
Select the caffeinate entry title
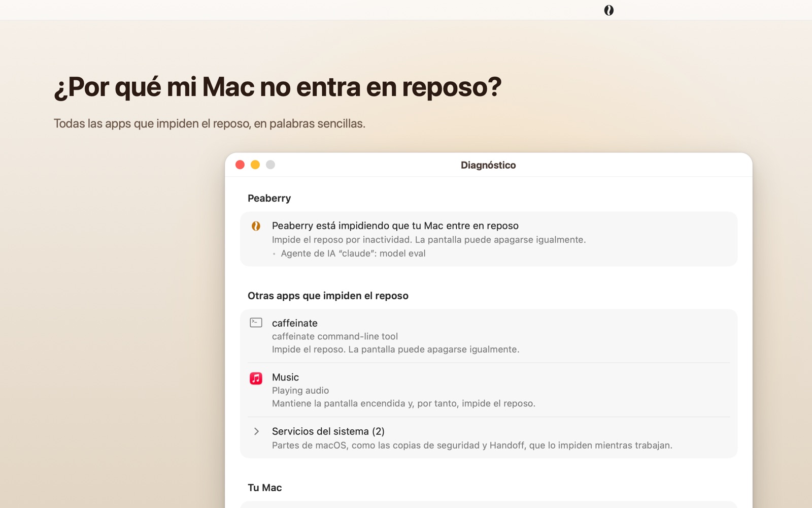coord(295,323)
